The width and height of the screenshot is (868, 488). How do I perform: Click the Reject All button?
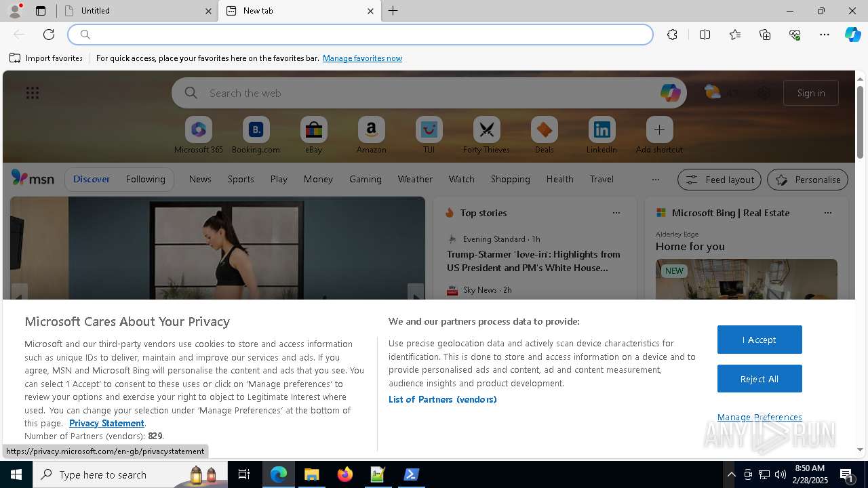(x=759, y=379)
